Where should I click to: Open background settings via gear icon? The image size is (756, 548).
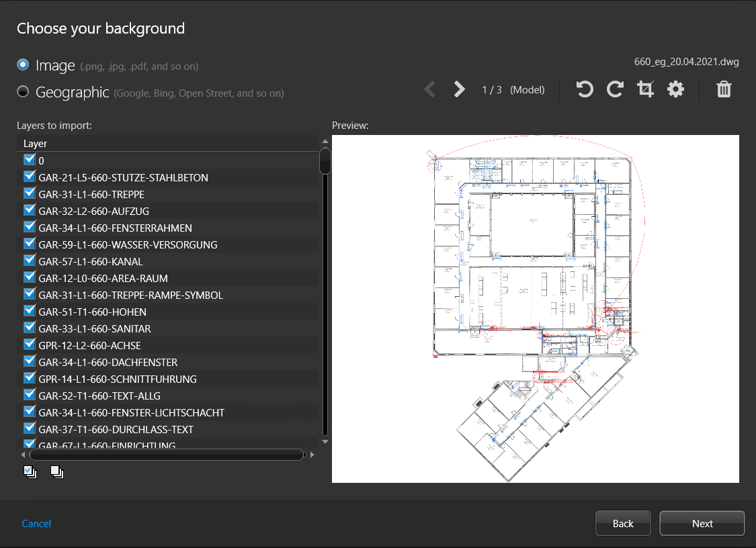(x=675, y=89)
